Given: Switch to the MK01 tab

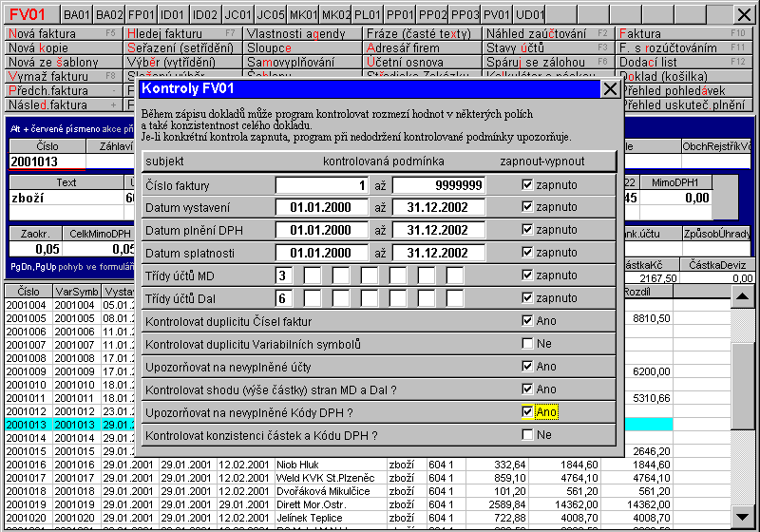Looking at the screenshot, I should pos(303,14).
